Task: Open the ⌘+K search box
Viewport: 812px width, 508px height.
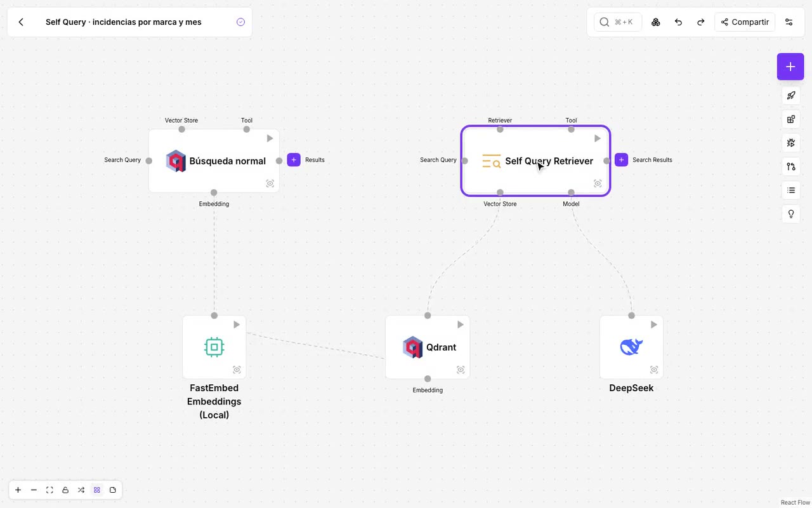Action: click(x=618, y=22)
